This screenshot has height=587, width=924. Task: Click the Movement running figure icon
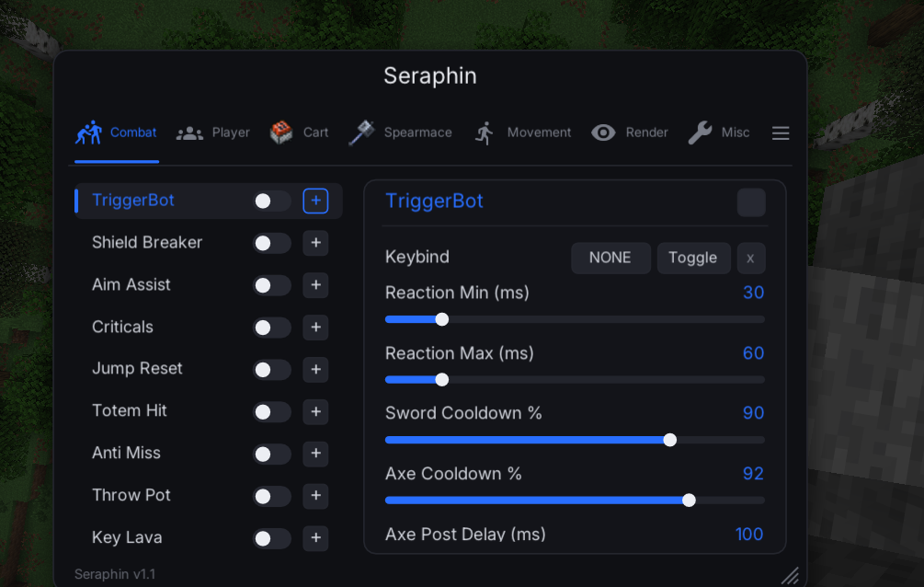pos(484,133)
